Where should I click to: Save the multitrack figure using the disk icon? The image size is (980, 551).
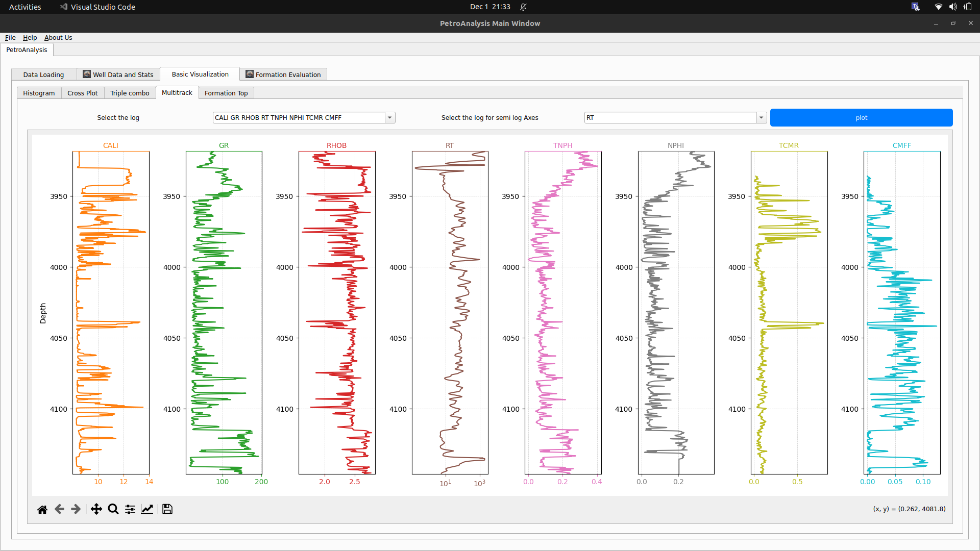(x=167, y=509)
